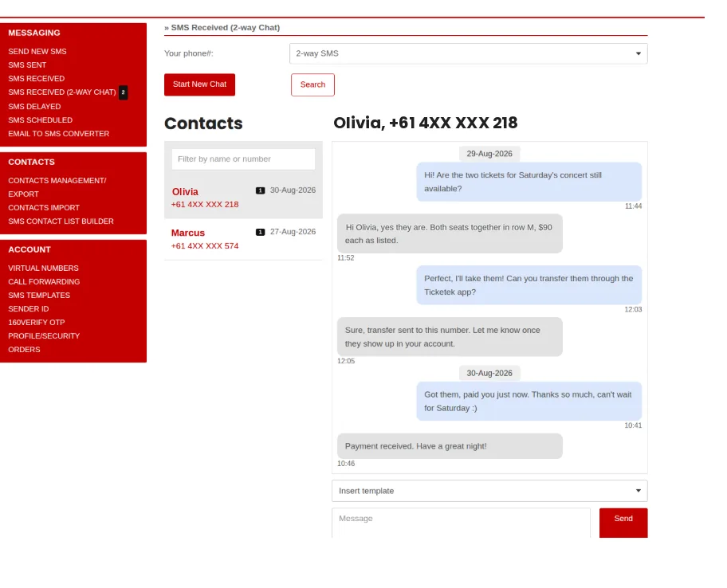The height and width of the screenshot is (588, 727).
Task: Open SMS Received (2-Way Chat) link
Action: coord(61,92)
